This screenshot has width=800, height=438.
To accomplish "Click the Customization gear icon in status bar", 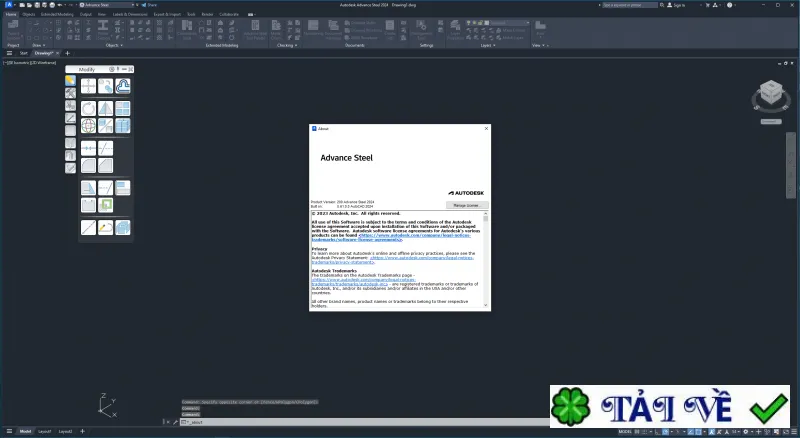I will [746, 432].
